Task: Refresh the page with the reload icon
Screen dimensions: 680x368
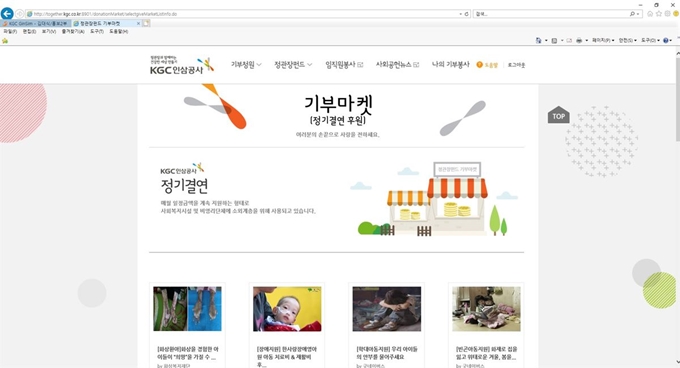Action: click(x=467, y=14)
